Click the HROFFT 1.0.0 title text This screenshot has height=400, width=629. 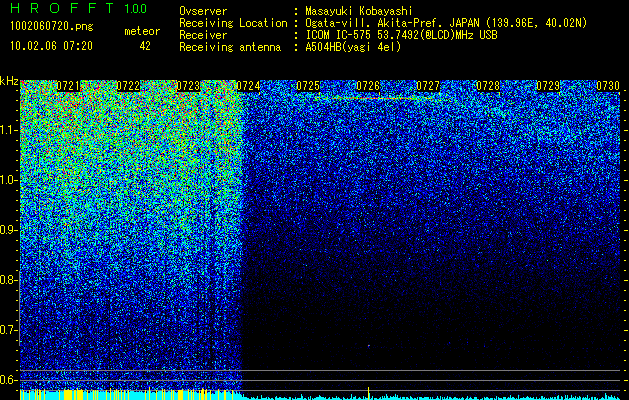point(79,8)
